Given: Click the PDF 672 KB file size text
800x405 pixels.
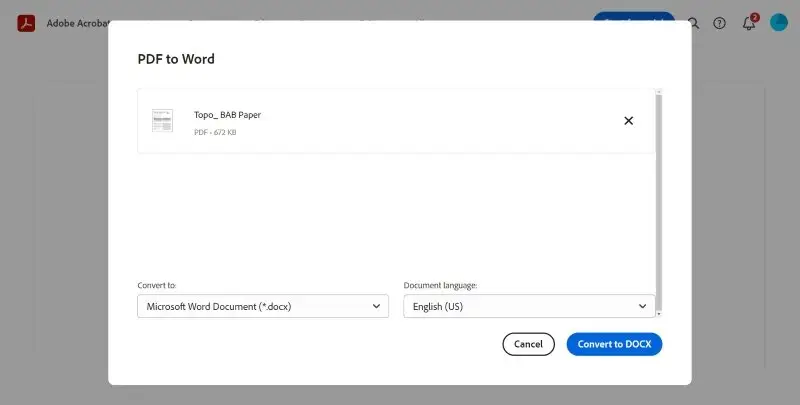Looking at the screenshot, I should pos(215,132).
